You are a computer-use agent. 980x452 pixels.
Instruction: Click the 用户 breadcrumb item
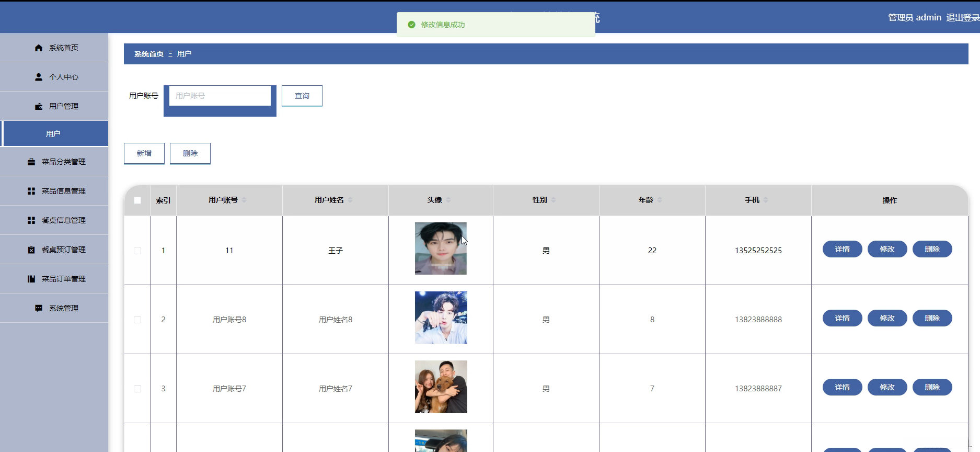[185, 54]
